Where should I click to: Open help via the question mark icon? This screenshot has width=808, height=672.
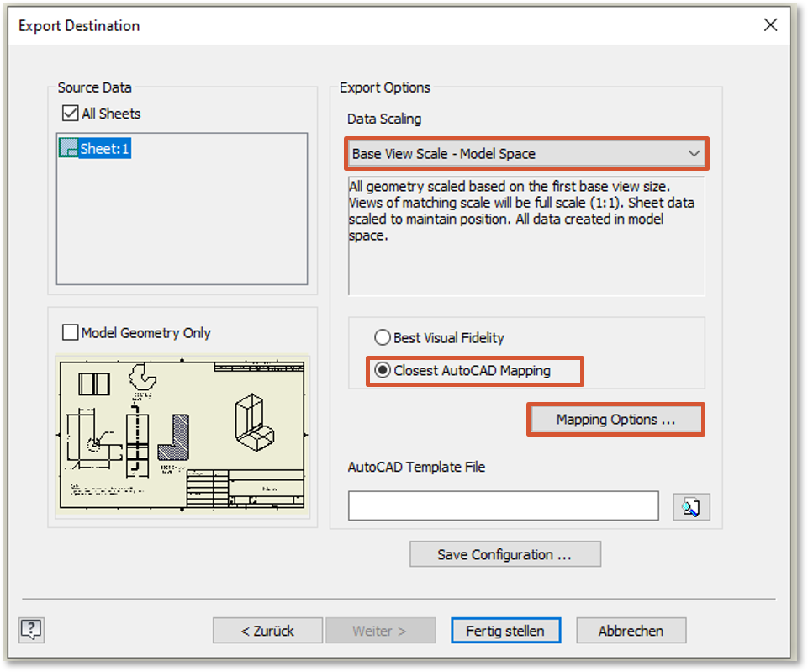pos(31,629)
